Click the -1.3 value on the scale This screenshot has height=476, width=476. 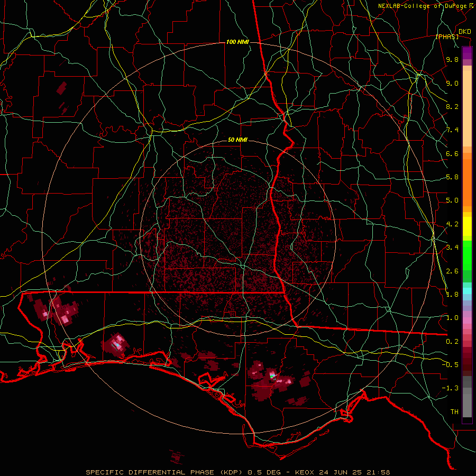(450, 388)
